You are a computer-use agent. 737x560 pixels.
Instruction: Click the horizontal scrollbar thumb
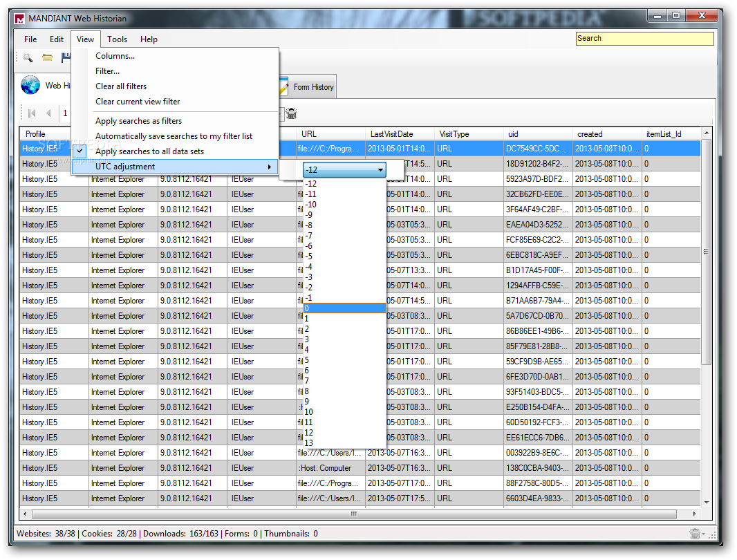353,514
